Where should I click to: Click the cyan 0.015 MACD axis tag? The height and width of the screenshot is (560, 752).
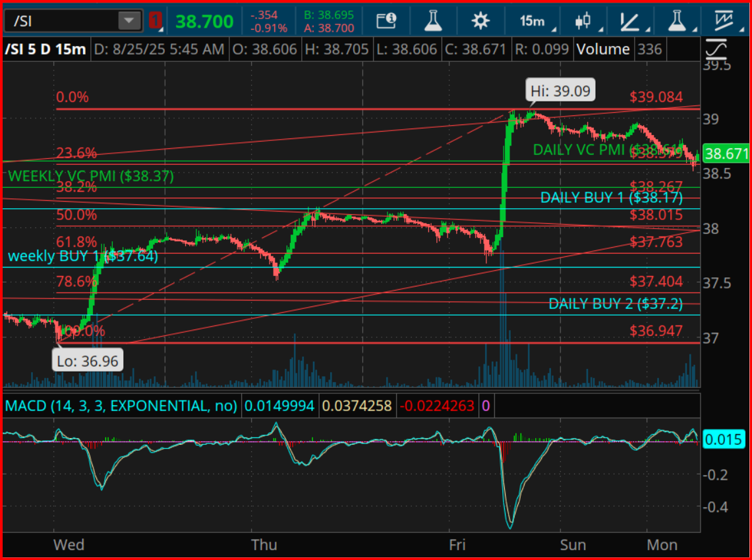724,439
